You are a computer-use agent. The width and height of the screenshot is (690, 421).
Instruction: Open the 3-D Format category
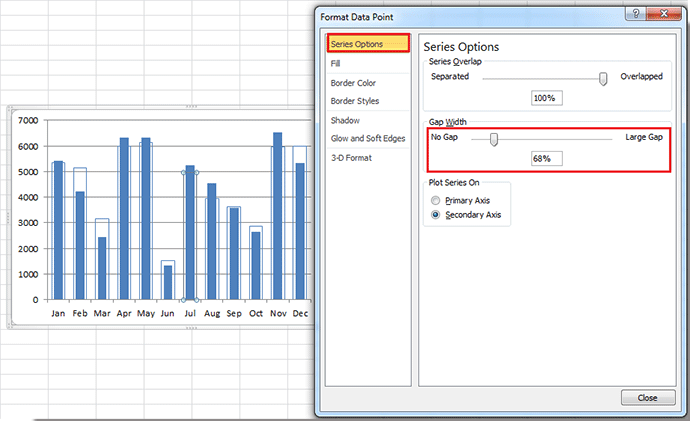coord(351,157)
